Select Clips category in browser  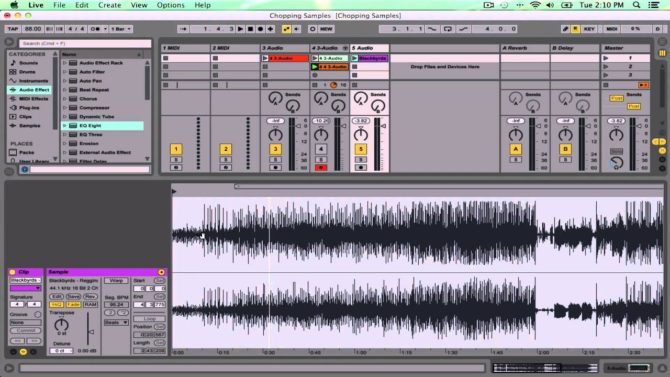[x=25, y=117]
